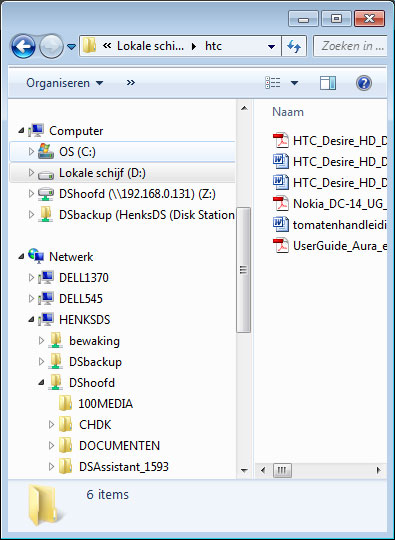Collapse the DShoofd shared folder node
395x540 pixels.
[41, 383]
